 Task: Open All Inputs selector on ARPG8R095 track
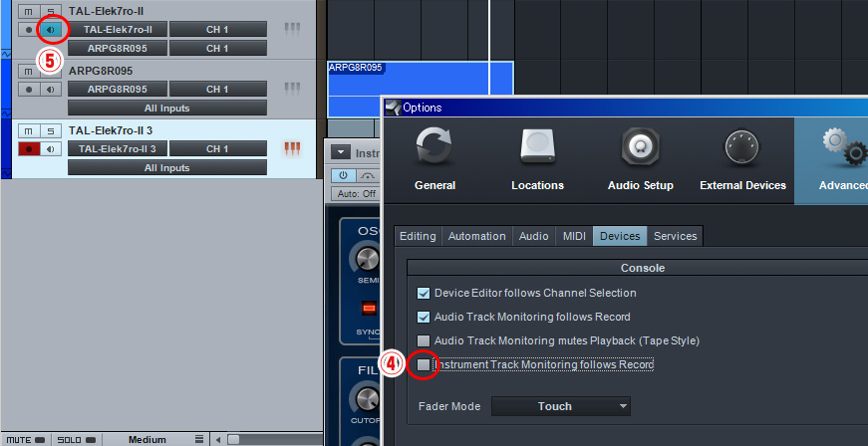pyautogui.click(x=166, y=108)
